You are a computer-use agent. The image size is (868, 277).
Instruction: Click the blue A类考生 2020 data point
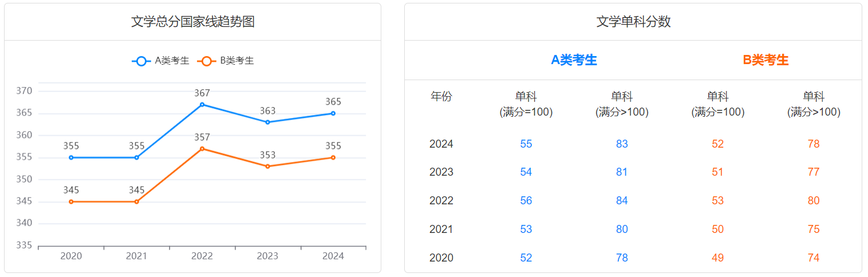[x=71, y=157]
